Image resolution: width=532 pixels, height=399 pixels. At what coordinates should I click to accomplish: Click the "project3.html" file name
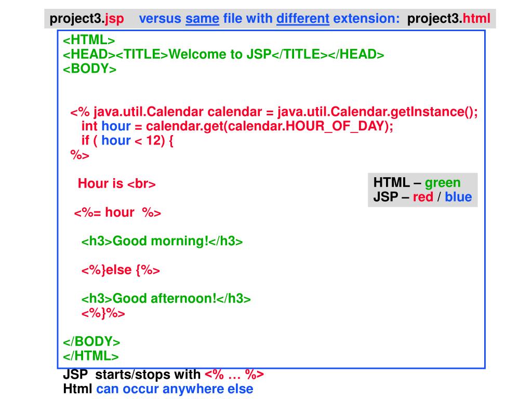(x=448, y=18)
